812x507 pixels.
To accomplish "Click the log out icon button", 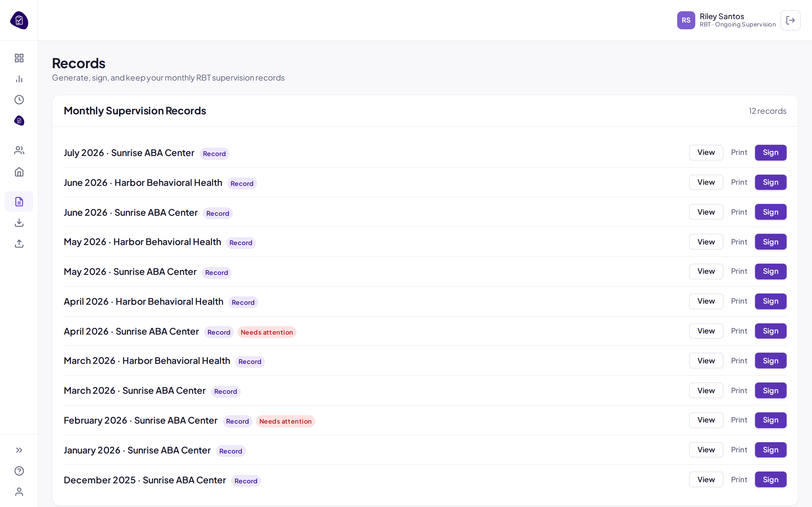I will coord(790,20).
